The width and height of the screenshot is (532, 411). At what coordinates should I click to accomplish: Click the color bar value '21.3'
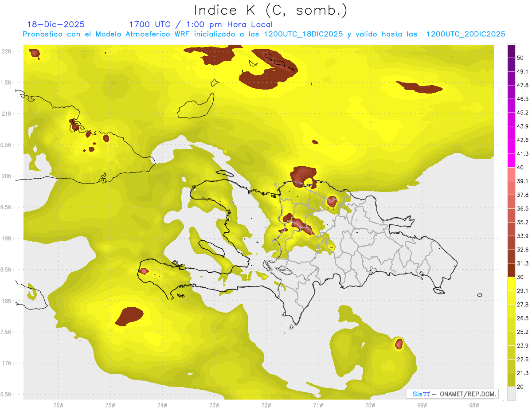(x=522, y=373)
